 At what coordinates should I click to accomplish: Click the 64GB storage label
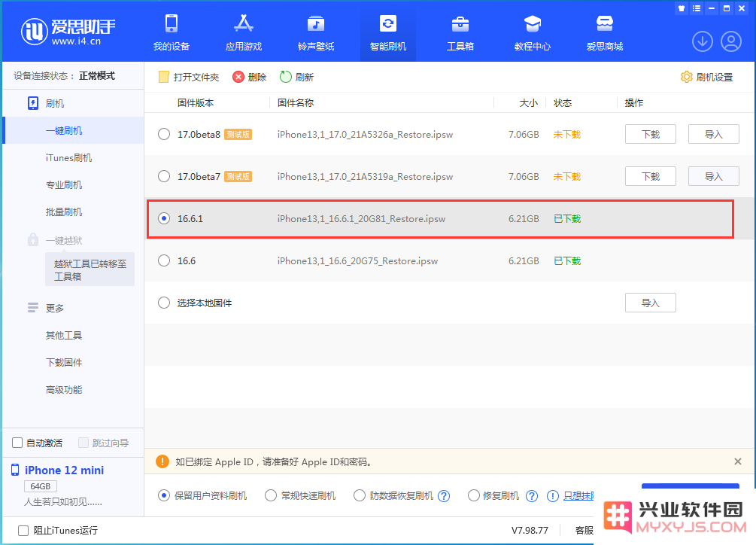[x=41, y=486]
